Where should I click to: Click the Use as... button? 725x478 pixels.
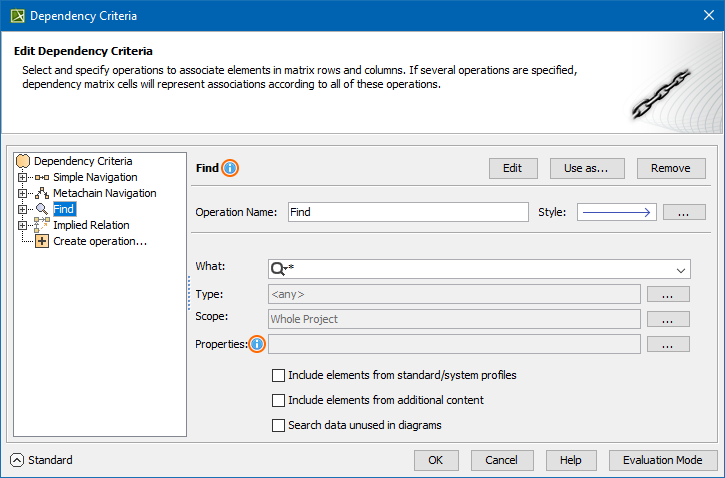[x=587, y=168]
